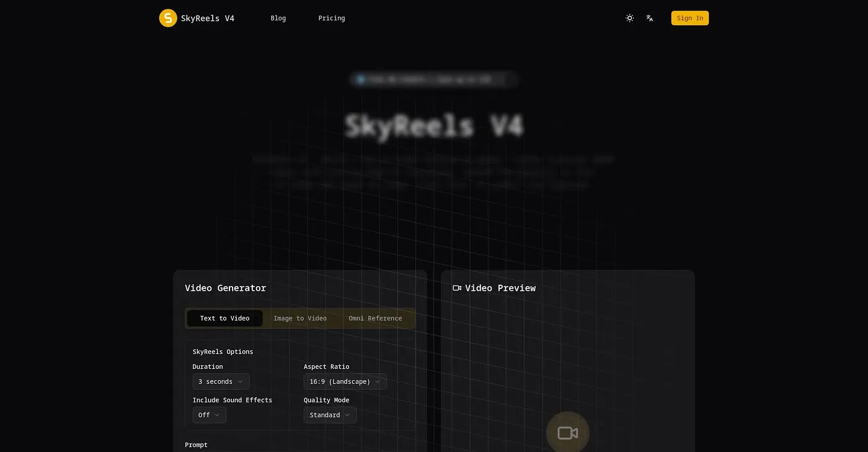Click the yellow SkyReels logo icon
This screenshot has height=452, width=868.
(168, 18)
